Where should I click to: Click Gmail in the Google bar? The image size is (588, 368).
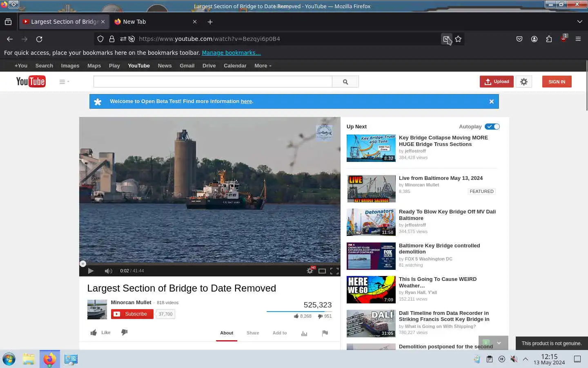(187, 66)
